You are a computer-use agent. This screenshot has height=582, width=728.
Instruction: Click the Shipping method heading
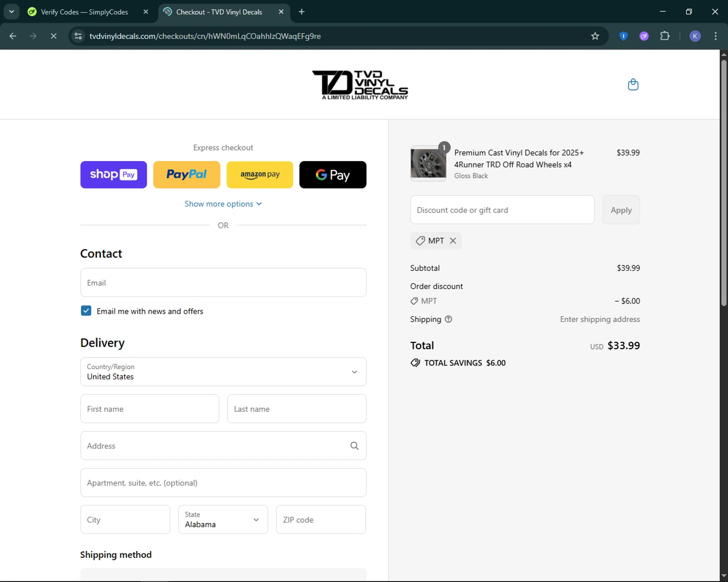point(116,554)
